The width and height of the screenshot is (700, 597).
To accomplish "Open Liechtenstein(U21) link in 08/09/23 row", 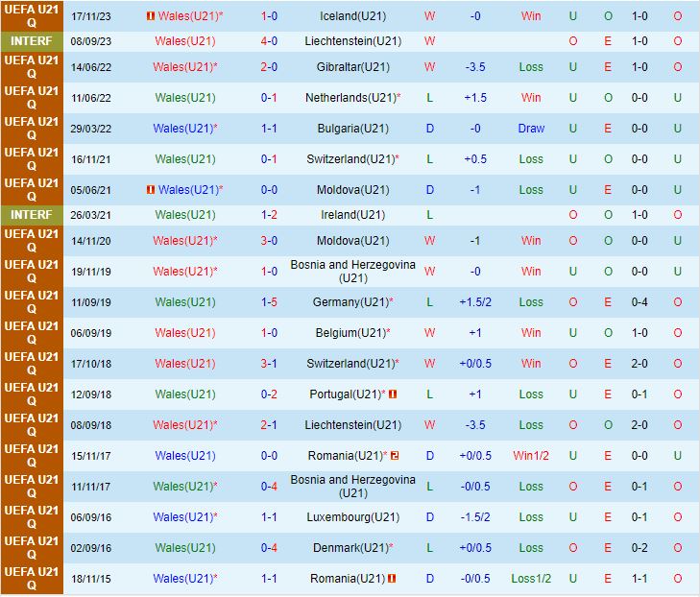I will tap(352, 41).
